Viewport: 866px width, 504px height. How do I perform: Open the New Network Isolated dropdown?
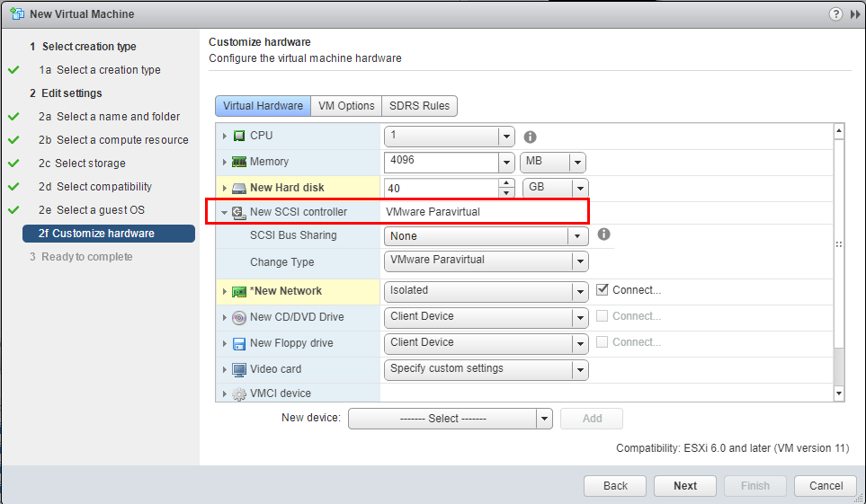pyautogui.click(x=580, y=291)
